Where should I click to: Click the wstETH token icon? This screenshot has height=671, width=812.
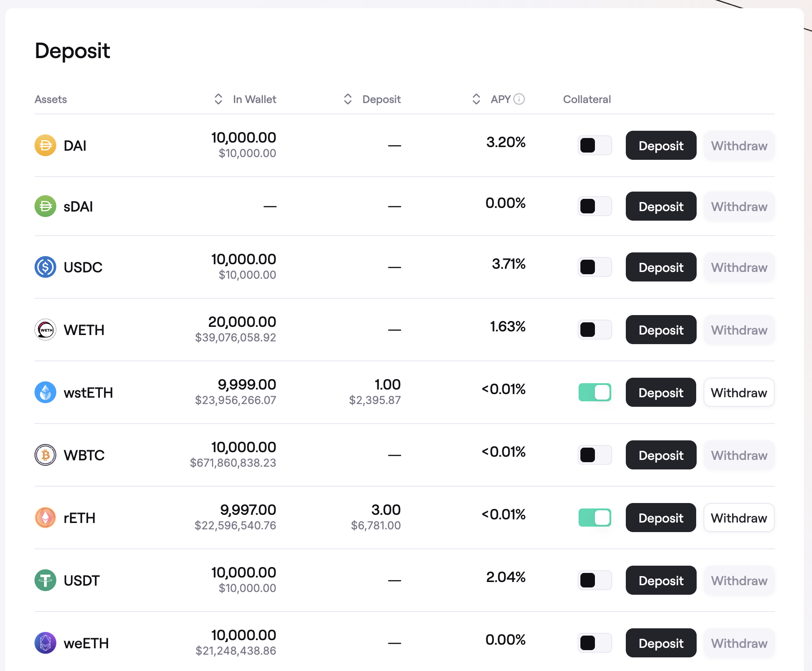45,392
